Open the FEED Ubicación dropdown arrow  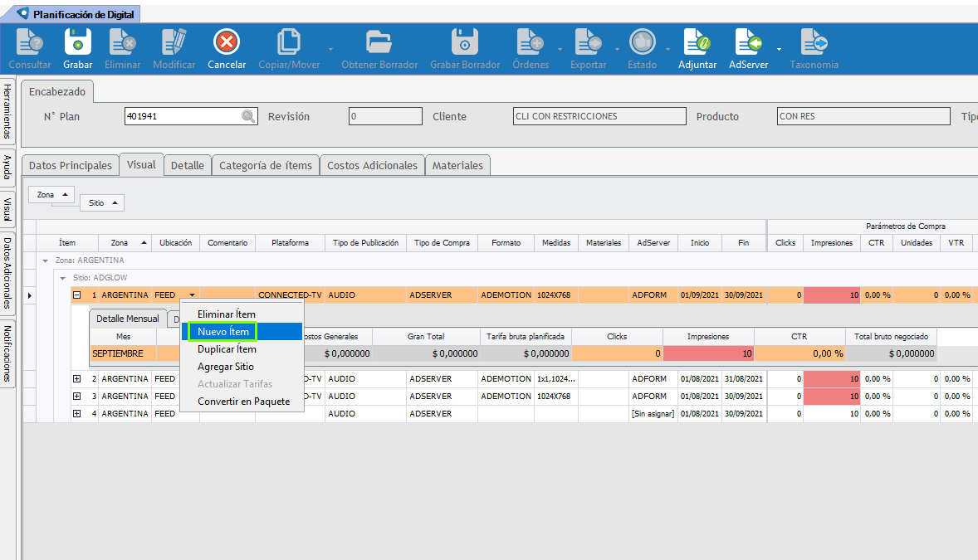193,295
